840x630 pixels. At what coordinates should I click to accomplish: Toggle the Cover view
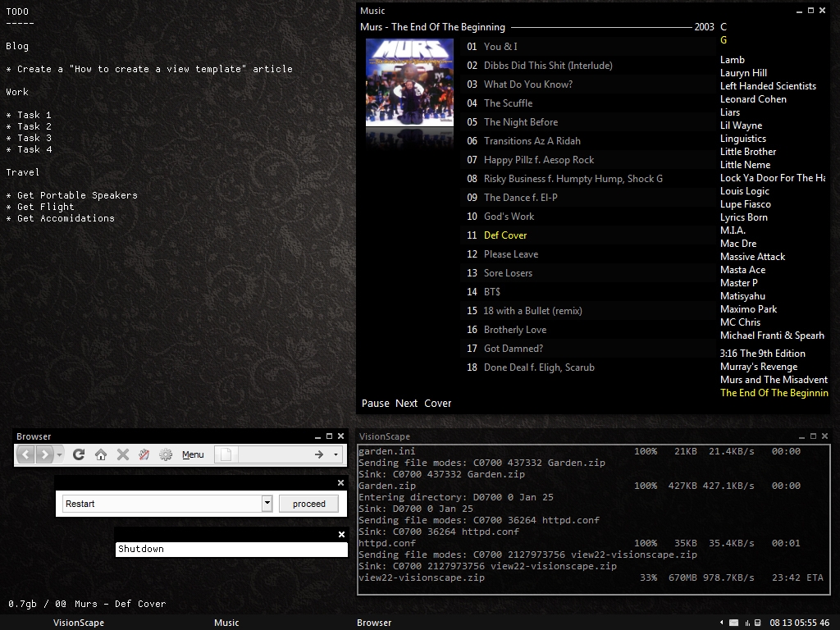[438, 404]
